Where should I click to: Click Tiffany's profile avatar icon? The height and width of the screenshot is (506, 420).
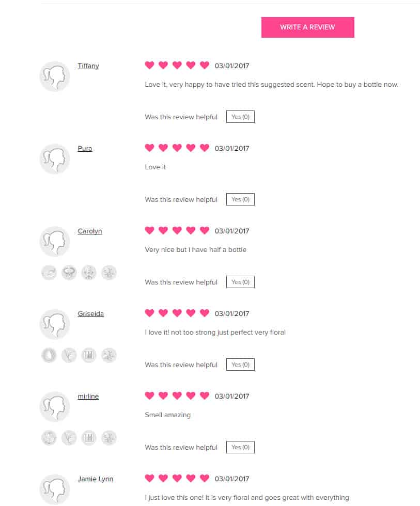[55, 76]
